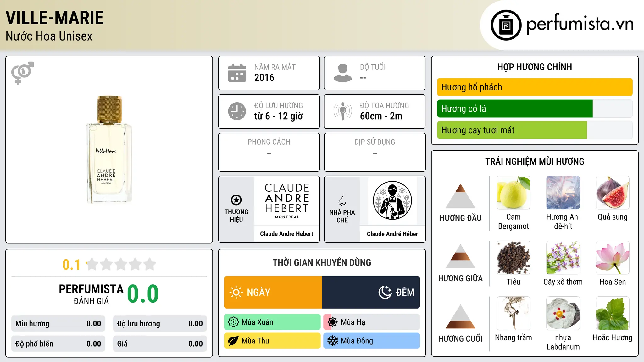Image resolution: width=644 pixels, height=362 pixels.
Task: Click the longevity value từ 6 - 12 giờ
Action: tap(279, 116)
